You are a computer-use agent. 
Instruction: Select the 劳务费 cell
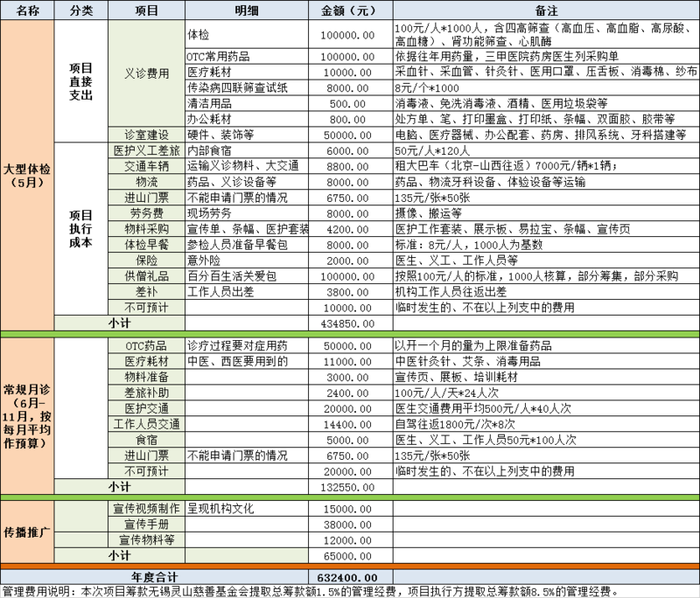click(x=146, y=213)
